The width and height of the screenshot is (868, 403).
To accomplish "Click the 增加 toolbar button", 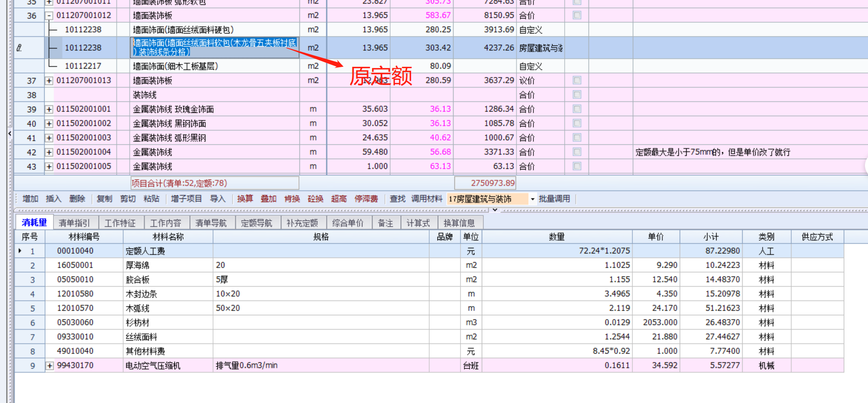I will click(x=30, y=199).
